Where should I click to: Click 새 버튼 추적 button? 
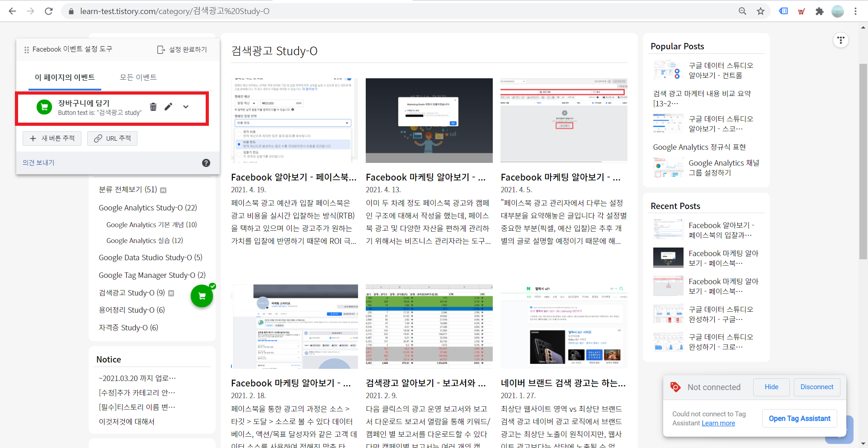(52, 138)
